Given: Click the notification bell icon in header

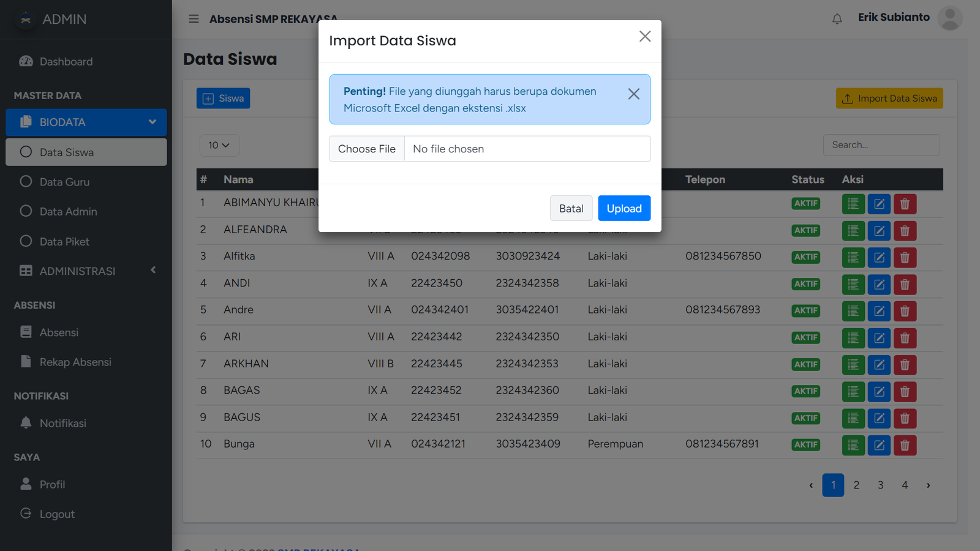Looking at the screenshot, I should (837, 19).
